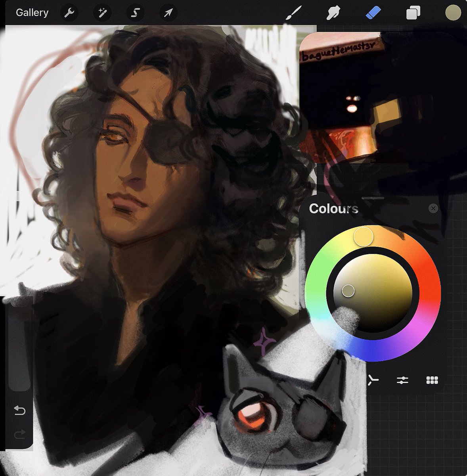Click the Colours panel drag handle
The height and width of the screenshot is (476, 467).
tap(373, 198)
